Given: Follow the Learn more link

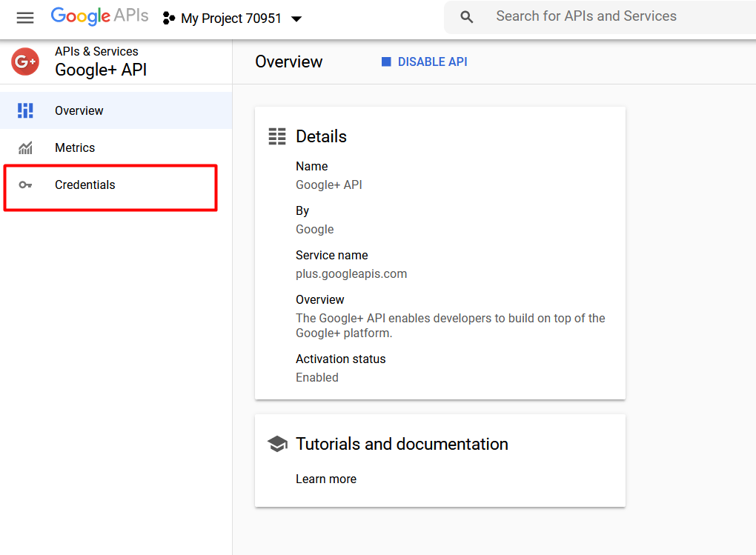Looking at the screenshot, I should 326,479.
